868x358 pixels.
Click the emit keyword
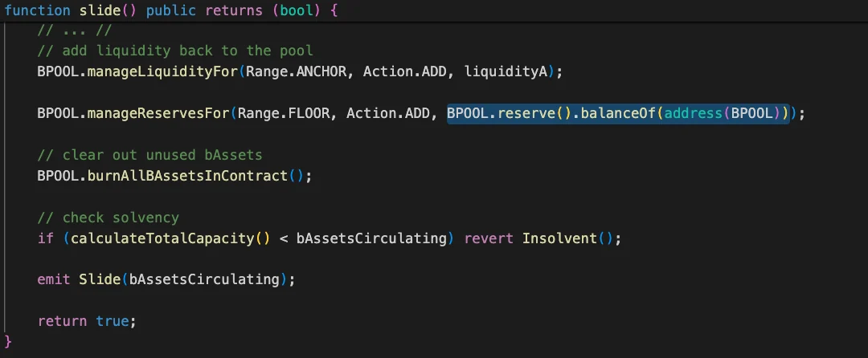(54, 279)
